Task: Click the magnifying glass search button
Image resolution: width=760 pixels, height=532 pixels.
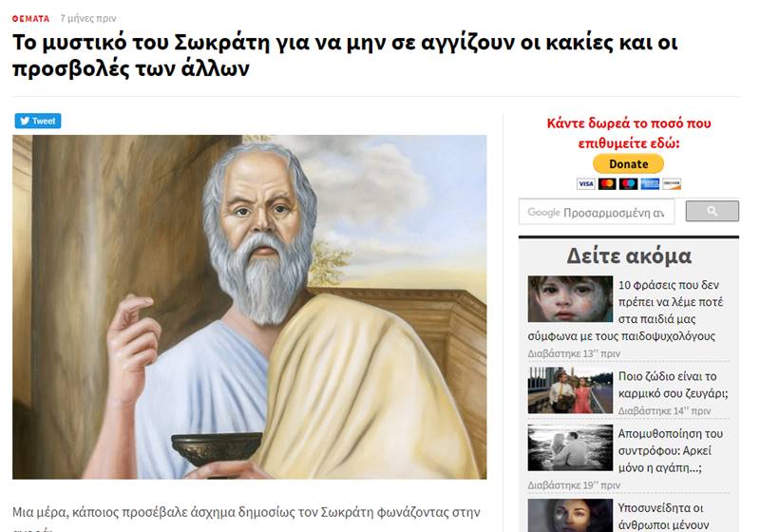Action: point(712,211)
